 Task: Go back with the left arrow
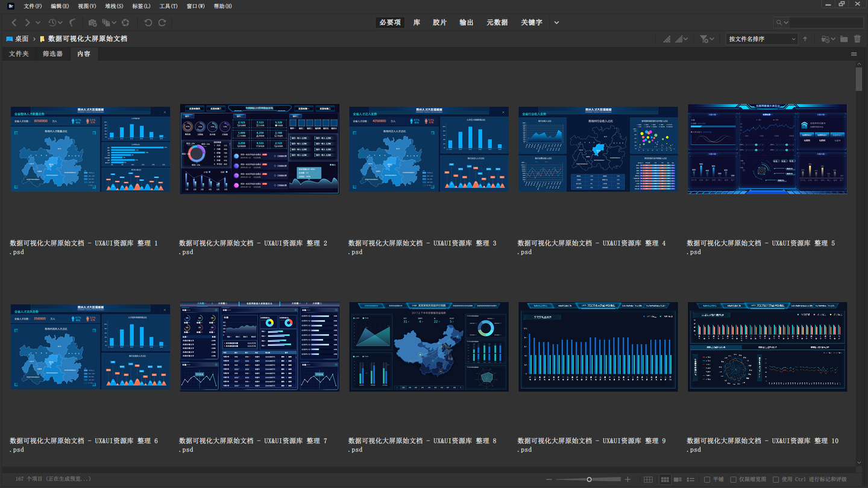(x=14, y=23)
